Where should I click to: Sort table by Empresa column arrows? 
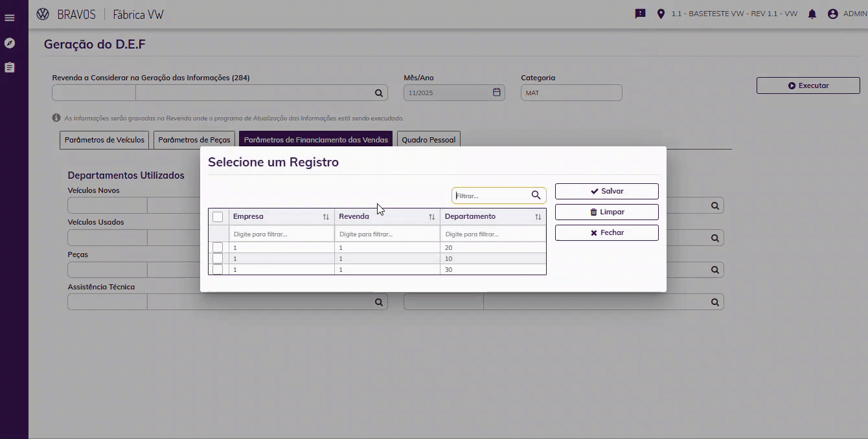tap(326, 217)
